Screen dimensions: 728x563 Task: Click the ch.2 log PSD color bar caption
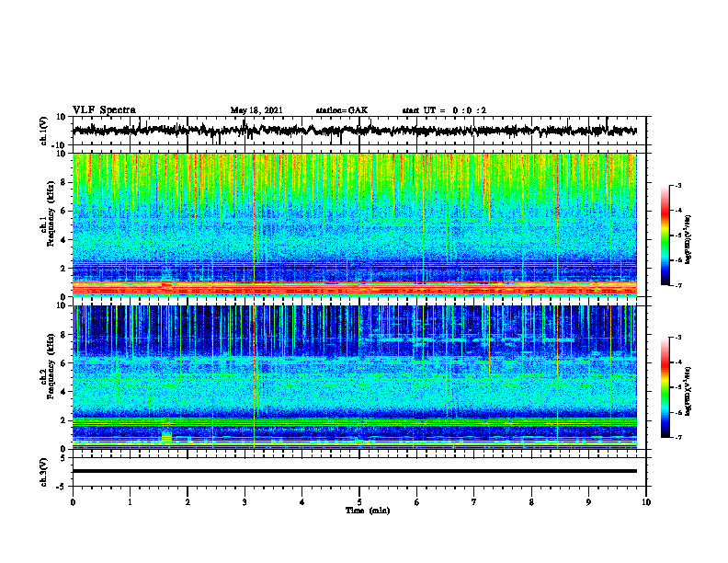click(688, 391)
